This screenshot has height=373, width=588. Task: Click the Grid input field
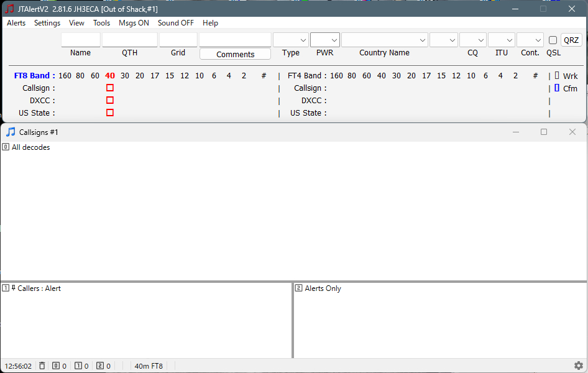click(178, 40)
